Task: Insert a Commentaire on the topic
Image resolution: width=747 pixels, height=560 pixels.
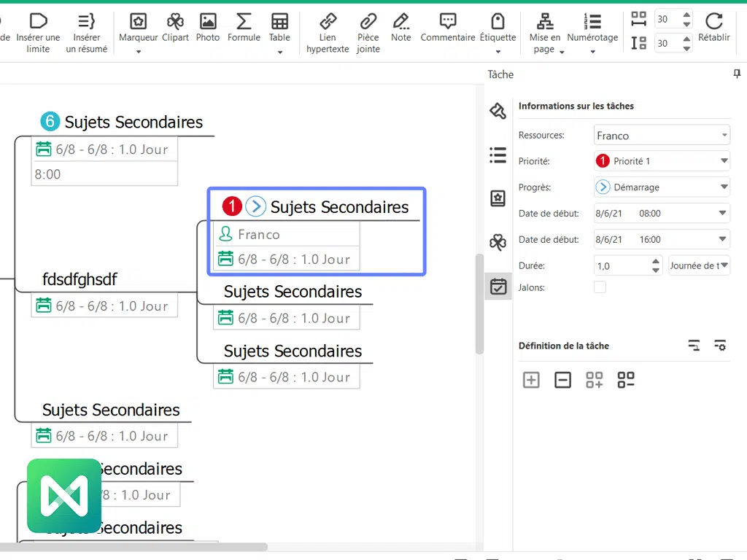Action: [x=448, y=22]
